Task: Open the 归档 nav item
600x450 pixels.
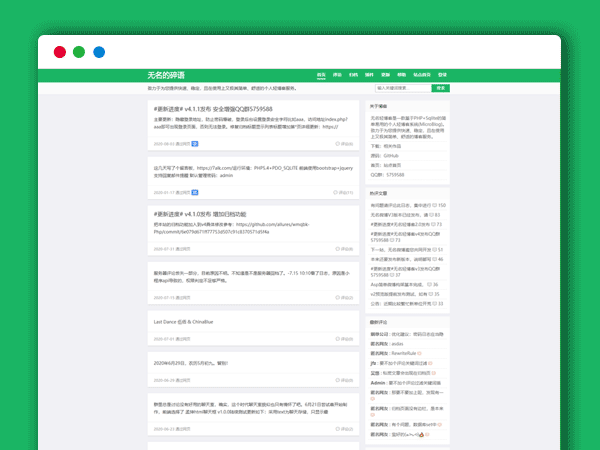Action: coord(353,75)
